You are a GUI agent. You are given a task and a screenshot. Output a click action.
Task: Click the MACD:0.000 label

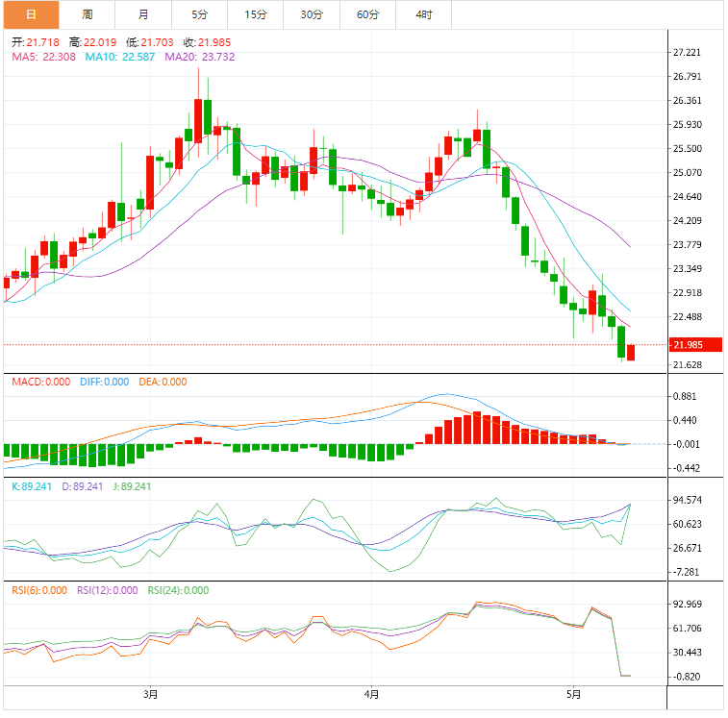pyautogui.click(x=40, y=382)
